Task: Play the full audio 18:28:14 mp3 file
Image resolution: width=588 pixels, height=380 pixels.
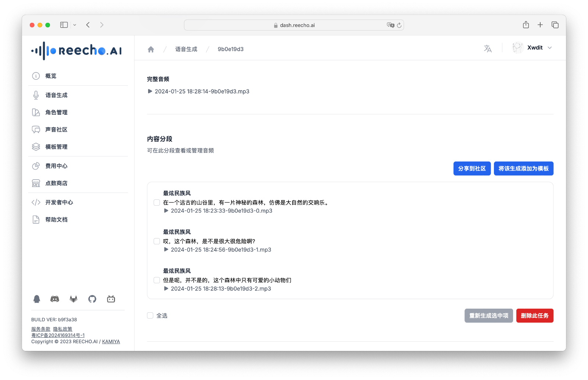Action: tap(150, 92)
